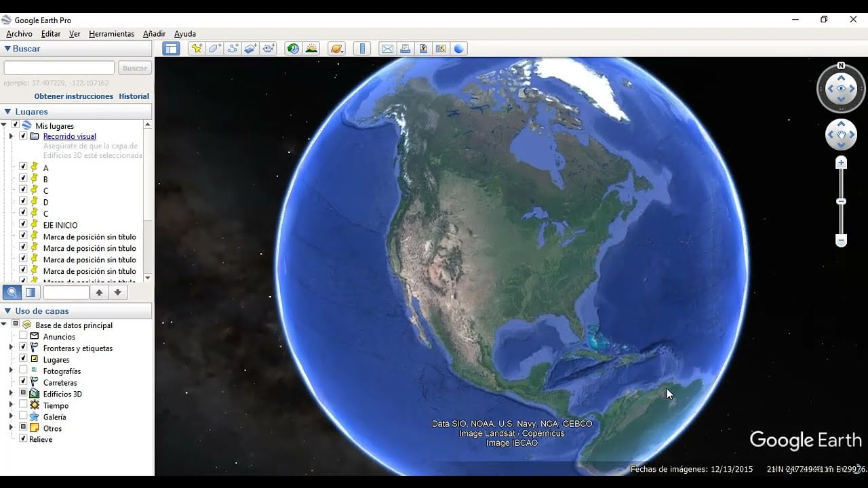Open the Recorrido visual link
868x488 pixels.
70,136
